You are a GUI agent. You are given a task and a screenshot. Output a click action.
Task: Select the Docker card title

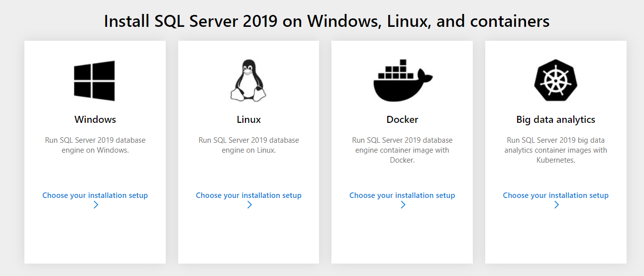click(402, 119)
